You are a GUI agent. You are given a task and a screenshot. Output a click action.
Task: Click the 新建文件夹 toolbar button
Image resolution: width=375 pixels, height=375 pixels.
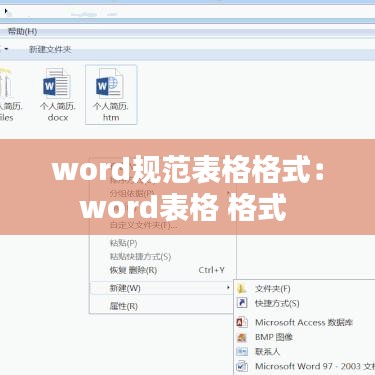(50, 49)
